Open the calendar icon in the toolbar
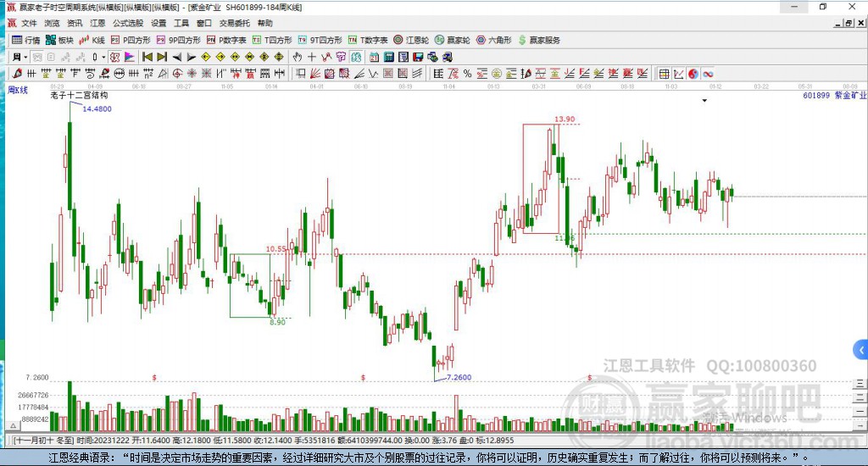 (x=374, y=57)
